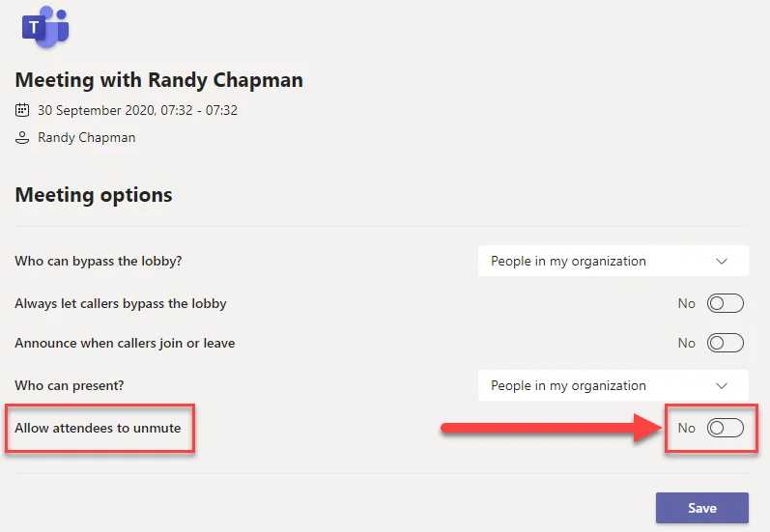Image resolution: width=770 pixels, height=532 pixels.
Task: Toggle Always let callers bypass the lobby
Action: click(x=725, y=303)
